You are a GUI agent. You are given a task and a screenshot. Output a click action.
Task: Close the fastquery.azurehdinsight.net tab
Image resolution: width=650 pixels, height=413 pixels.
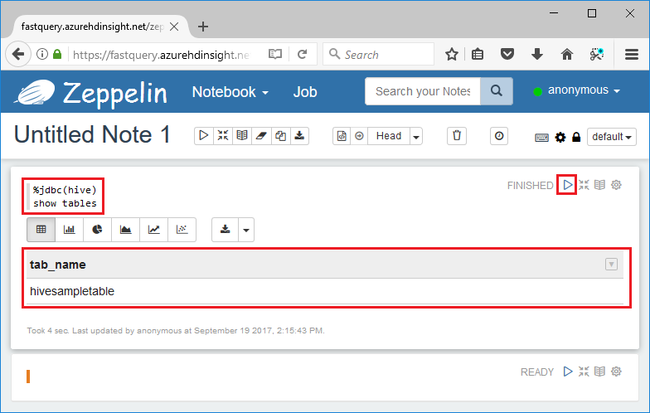click(x=174, y=27)
